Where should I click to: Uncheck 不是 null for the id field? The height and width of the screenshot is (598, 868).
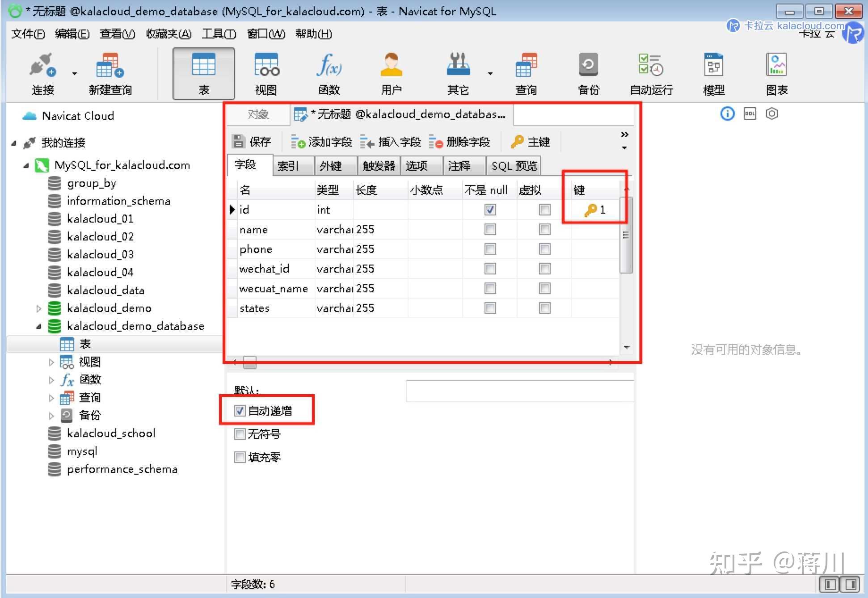(x=489, y=209)
